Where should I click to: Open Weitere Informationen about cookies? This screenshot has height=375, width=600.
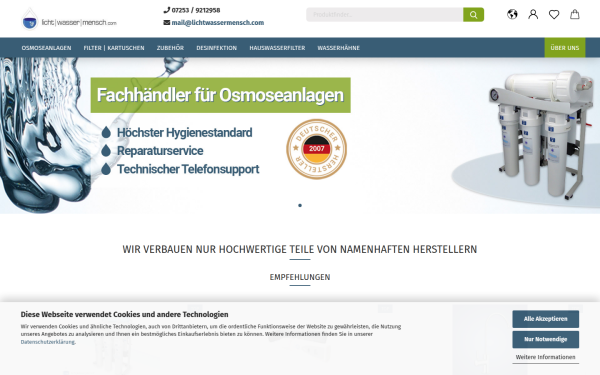click(546, 357)
